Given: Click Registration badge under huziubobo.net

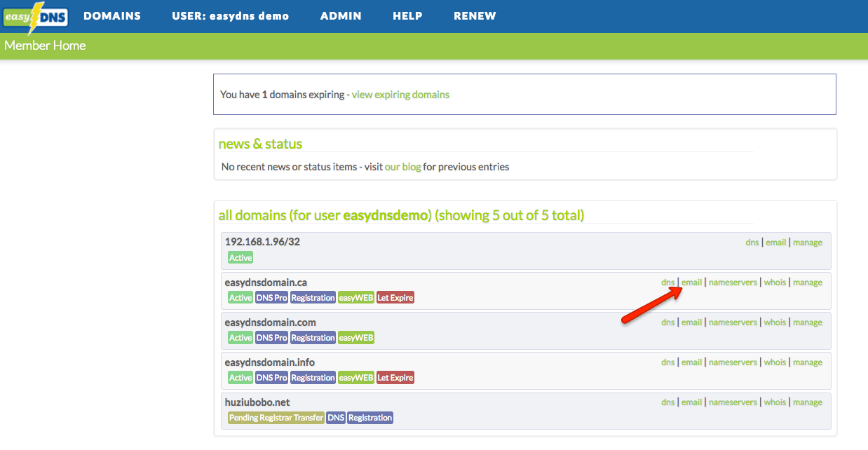Looking at the screenshot, I should click(x=370, y=418).
